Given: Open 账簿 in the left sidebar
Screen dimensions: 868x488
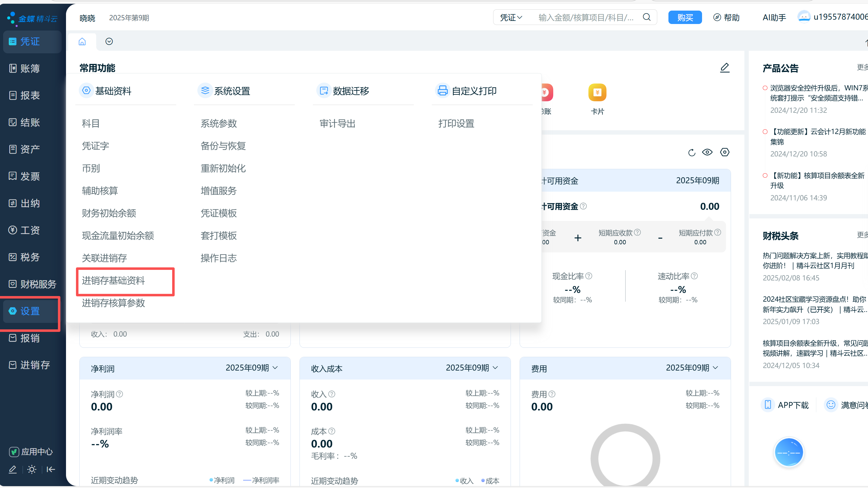Looking at the screenshot, I should (30, 69).
